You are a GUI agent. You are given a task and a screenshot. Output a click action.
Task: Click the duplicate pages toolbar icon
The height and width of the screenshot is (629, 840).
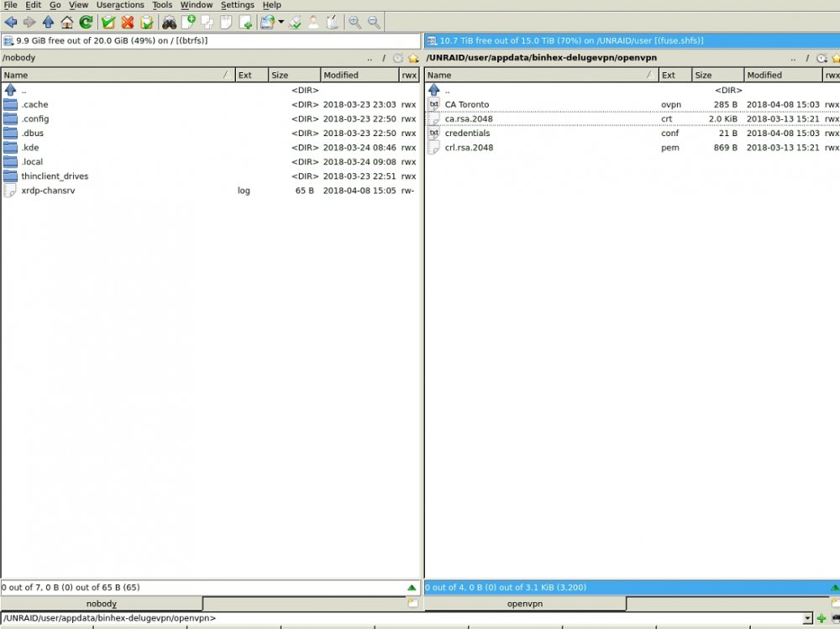tap(207, 22)
